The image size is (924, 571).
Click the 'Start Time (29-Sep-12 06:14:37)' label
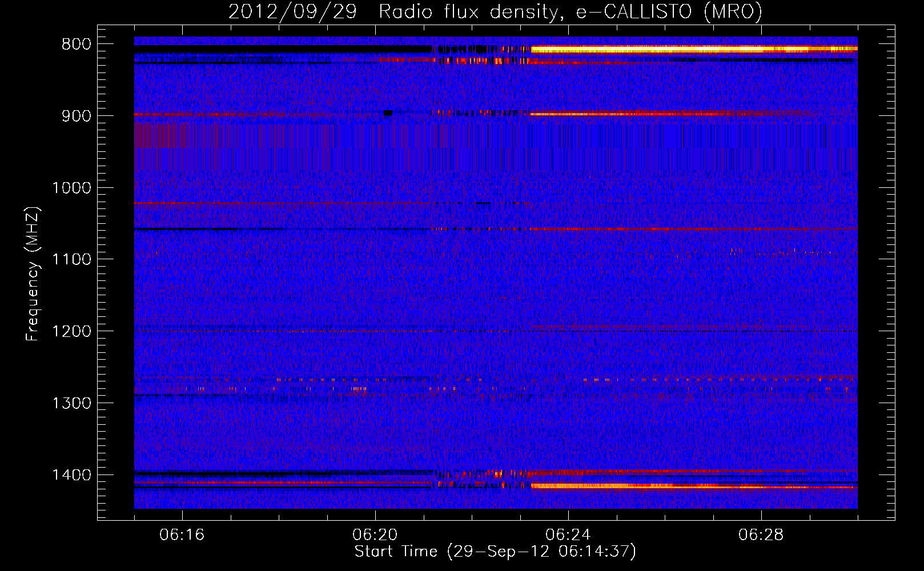point(495,552)
